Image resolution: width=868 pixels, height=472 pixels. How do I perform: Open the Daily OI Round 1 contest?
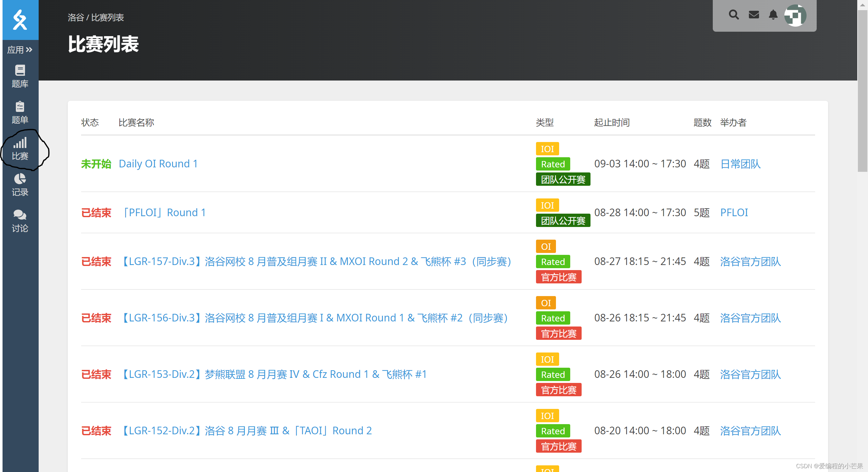[158, 164]
